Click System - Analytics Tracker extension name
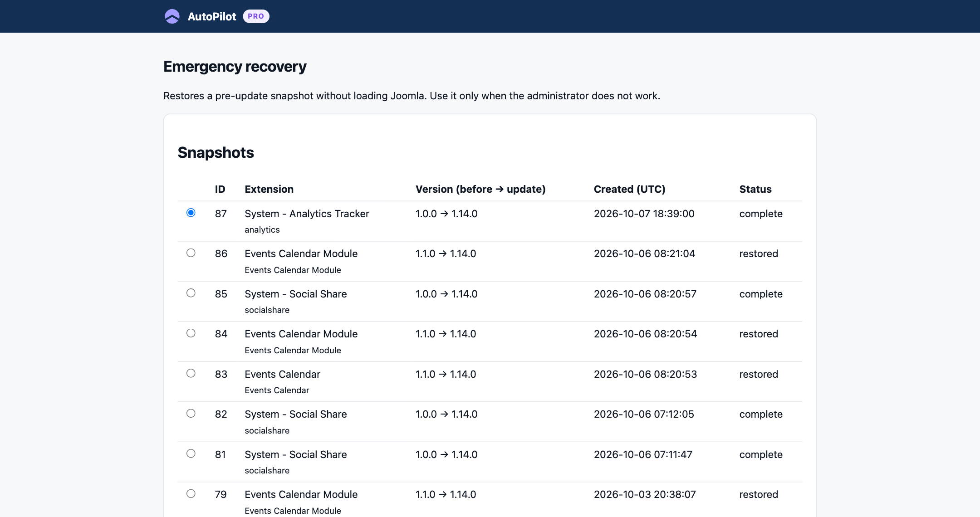 click(x=307, y=214)
